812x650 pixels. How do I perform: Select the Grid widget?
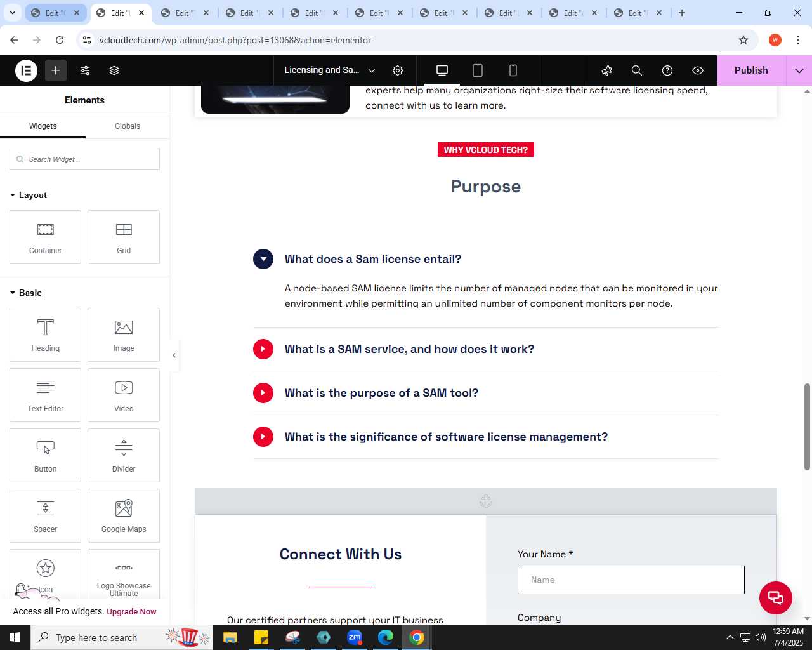coord(124,237)
